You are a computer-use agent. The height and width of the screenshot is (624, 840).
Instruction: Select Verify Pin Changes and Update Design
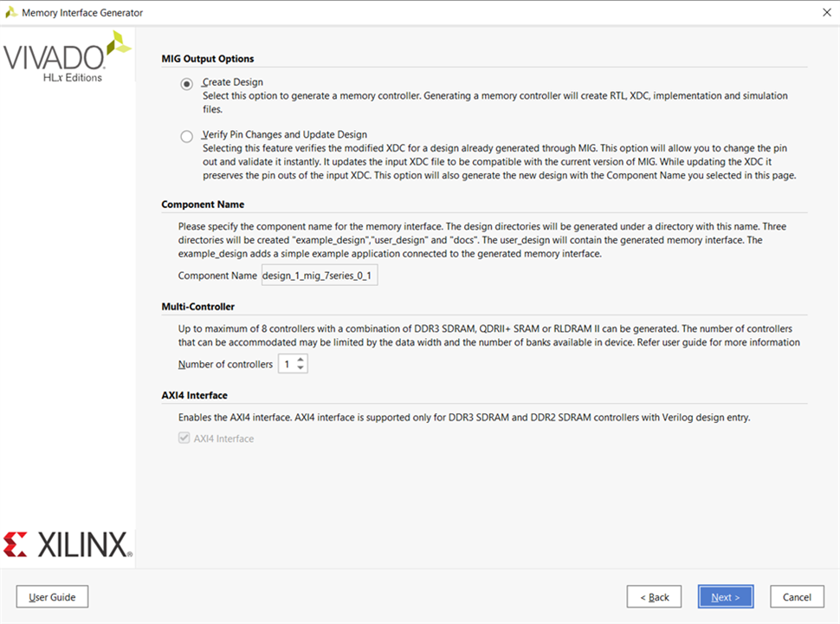[x=186, y=136]
